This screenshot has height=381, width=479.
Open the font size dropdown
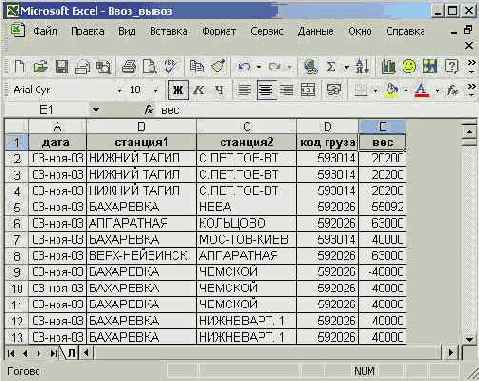click(155, 91)
